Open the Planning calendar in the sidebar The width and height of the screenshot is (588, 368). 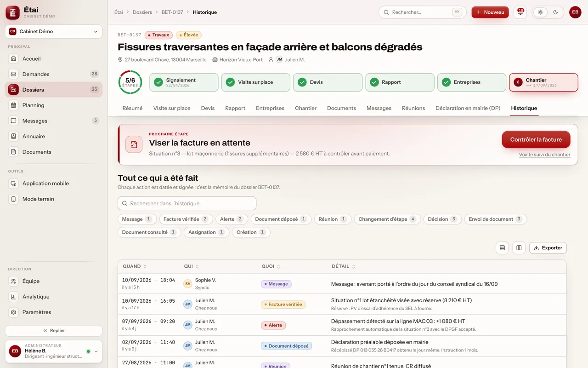pyautogui.click(x=54, y=105)
